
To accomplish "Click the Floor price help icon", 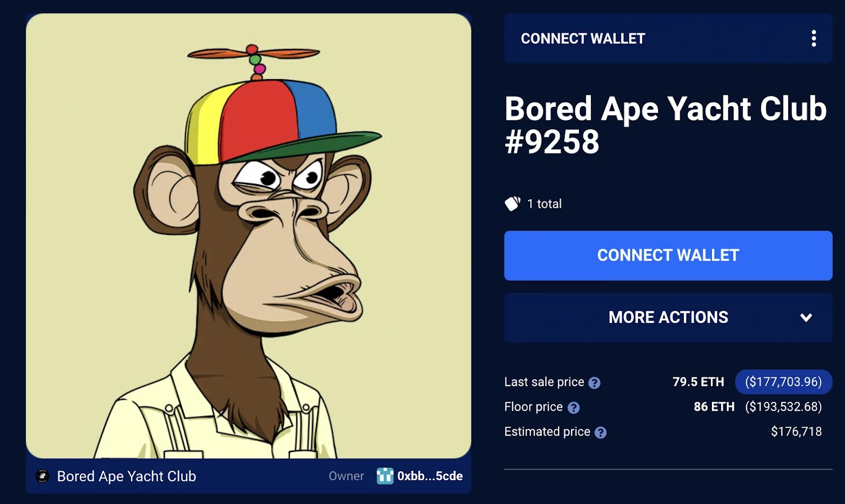I will tap(574, 407).
